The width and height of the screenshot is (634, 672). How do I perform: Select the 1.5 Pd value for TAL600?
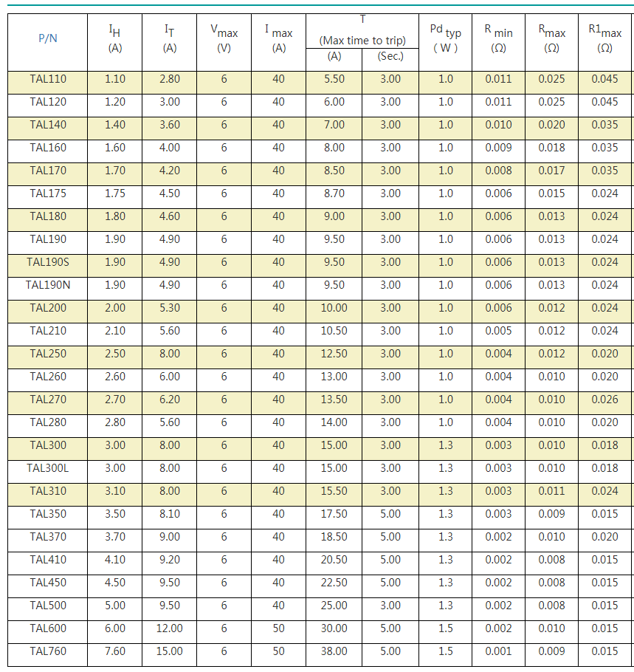pos(446,628)
